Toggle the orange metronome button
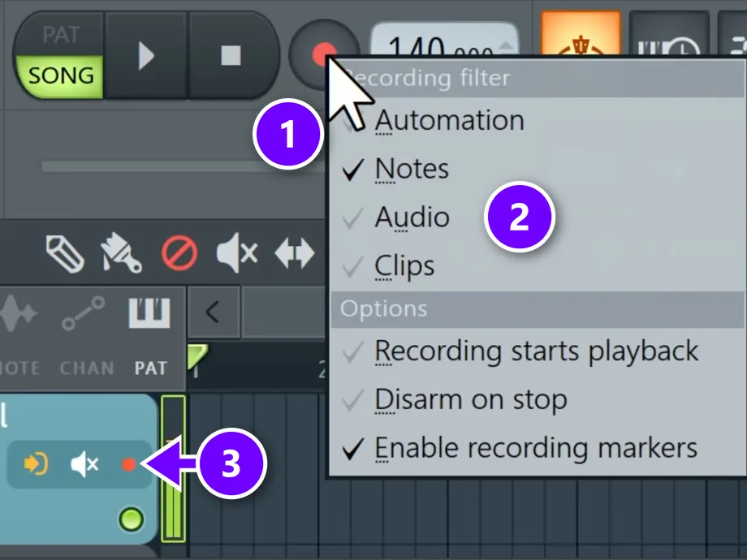 581,33
